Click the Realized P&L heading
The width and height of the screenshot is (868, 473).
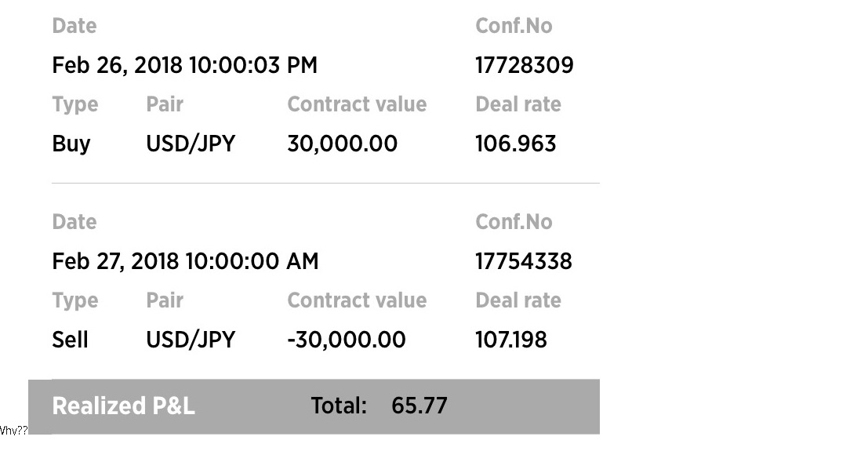point(123,406)
